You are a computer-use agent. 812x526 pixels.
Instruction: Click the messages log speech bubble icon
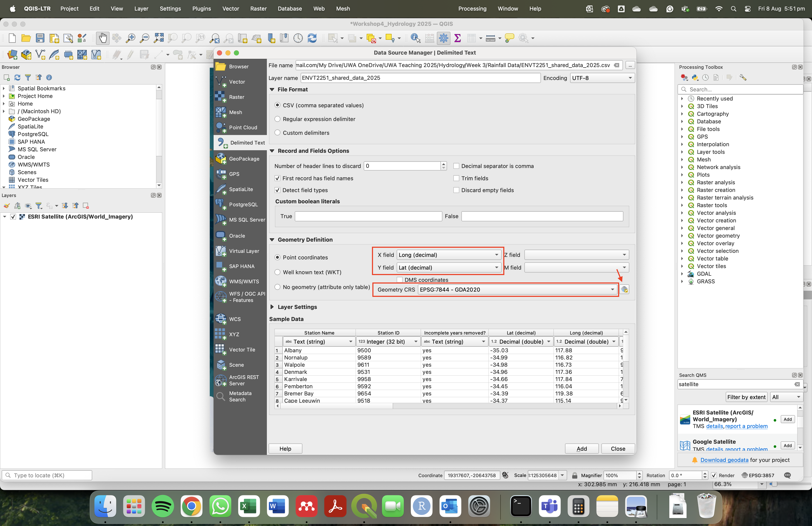point(787,475)
